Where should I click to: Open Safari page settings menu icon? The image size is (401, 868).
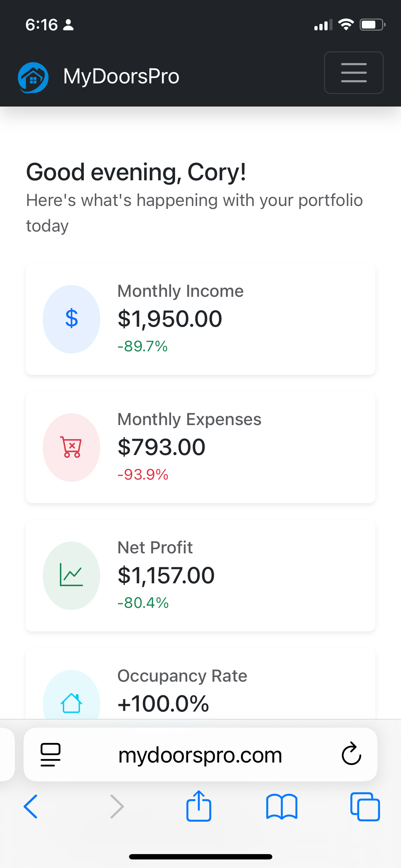(50, 754)
